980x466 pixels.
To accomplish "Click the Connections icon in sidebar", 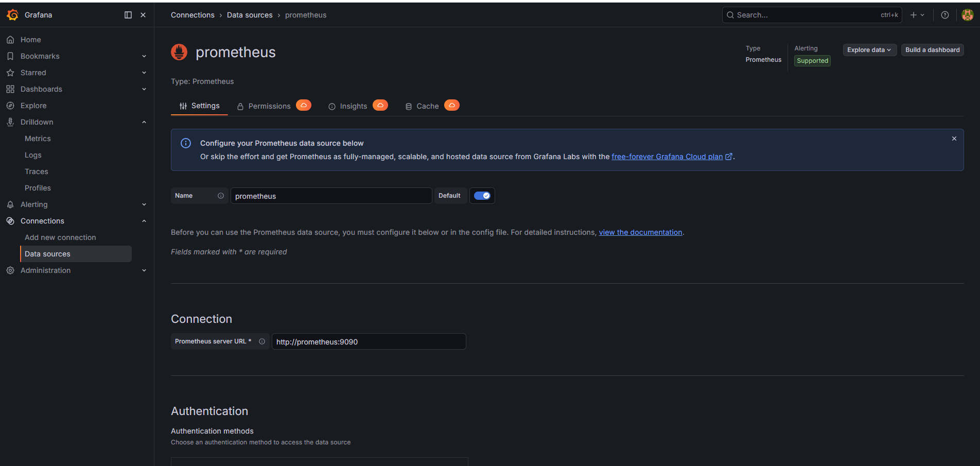I will pos(10,221).
